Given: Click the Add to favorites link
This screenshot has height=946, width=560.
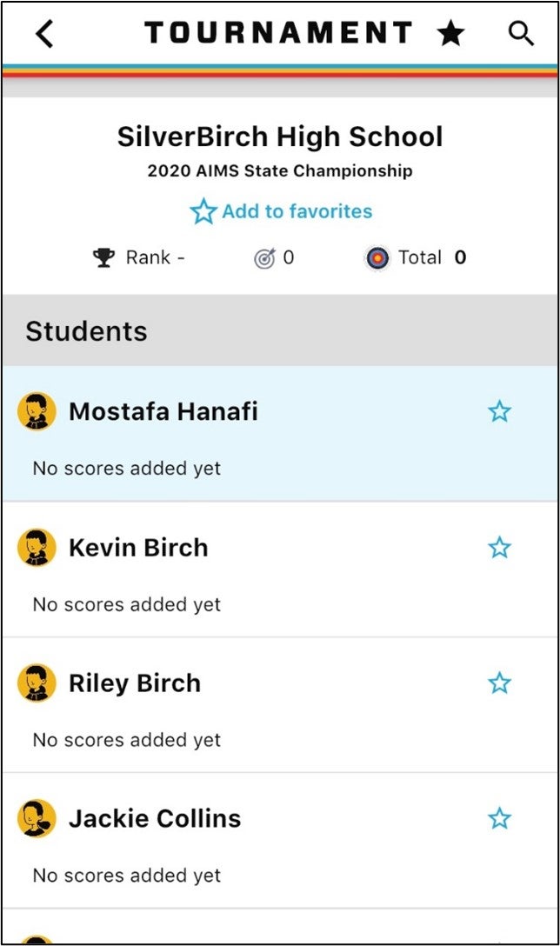Looking at the screenshot, I should (x=282, y=211).
